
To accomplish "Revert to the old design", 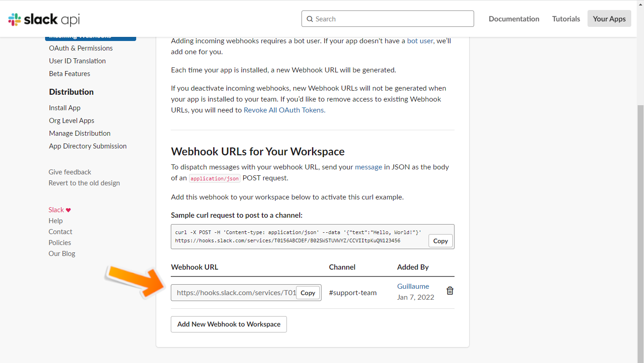I will tap(84, 183).
